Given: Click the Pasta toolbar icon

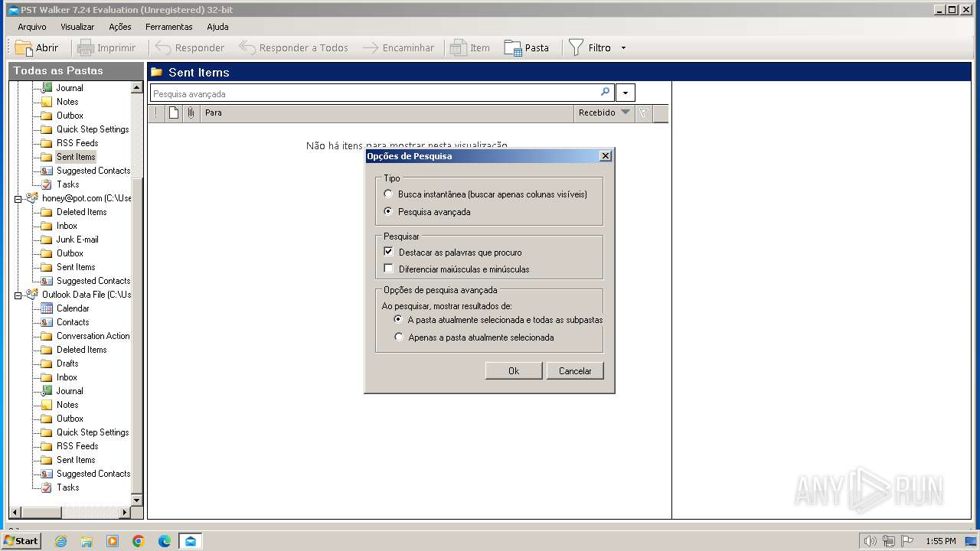Looking at the screenshot, I should tap(513, 47).
